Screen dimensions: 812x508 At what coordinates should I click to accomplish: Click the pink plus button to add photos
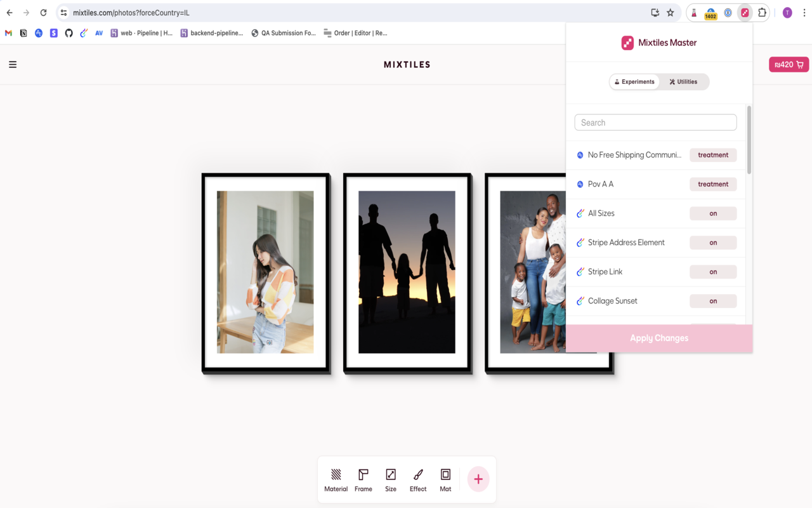click(478, 479)
